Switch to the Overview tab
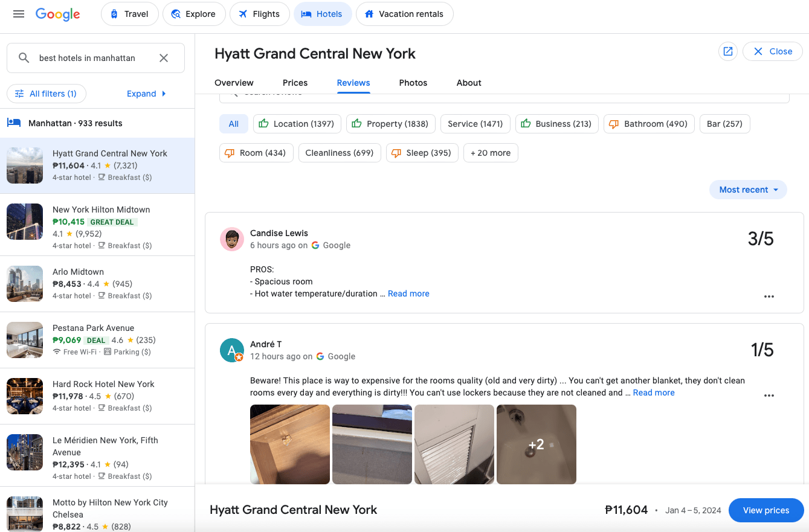Image resolution: width=809 pixels, height=532 pixels. pyautogui.click(x=234, y=83)
